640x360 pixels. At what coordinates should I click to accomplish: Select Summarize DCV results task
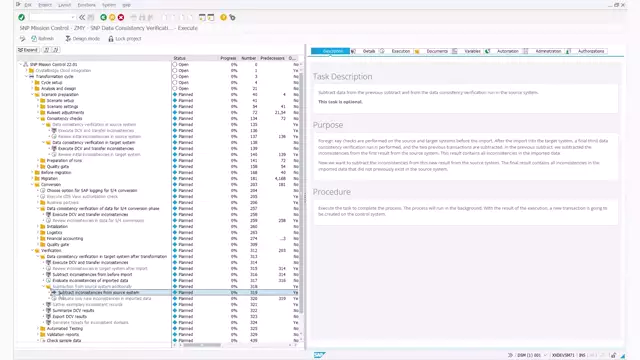73,311
